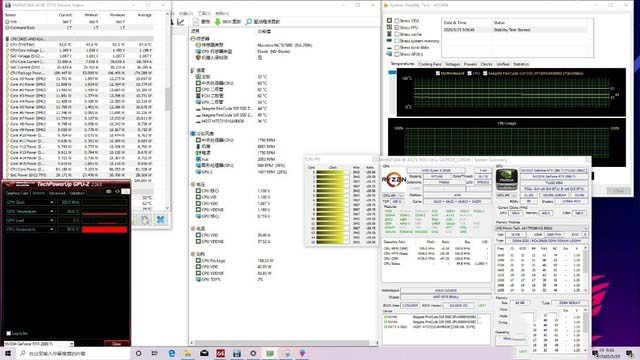This screenshot has height=360, width=640.
Task: Click the GPU-Z refresh icon
Action: click(x=118, y=191)
